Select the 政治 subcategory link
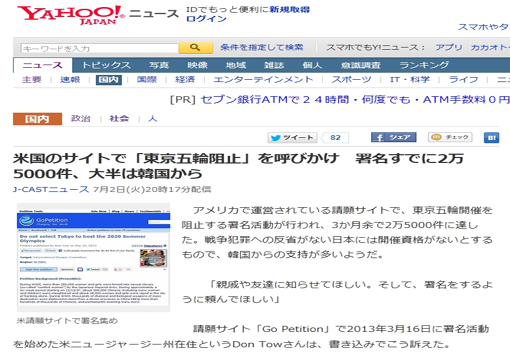Viewport: 510px width, 362px height. pos(81,119)
